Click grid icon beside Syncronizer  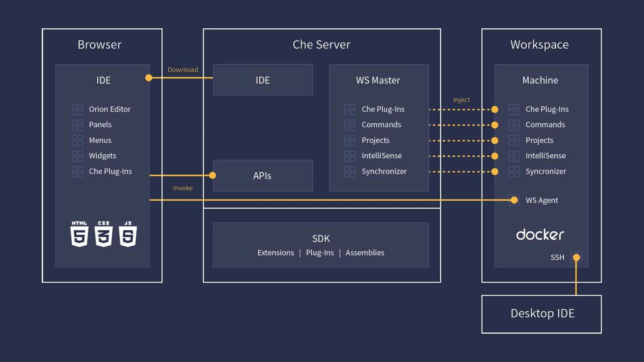coord(514,172)
